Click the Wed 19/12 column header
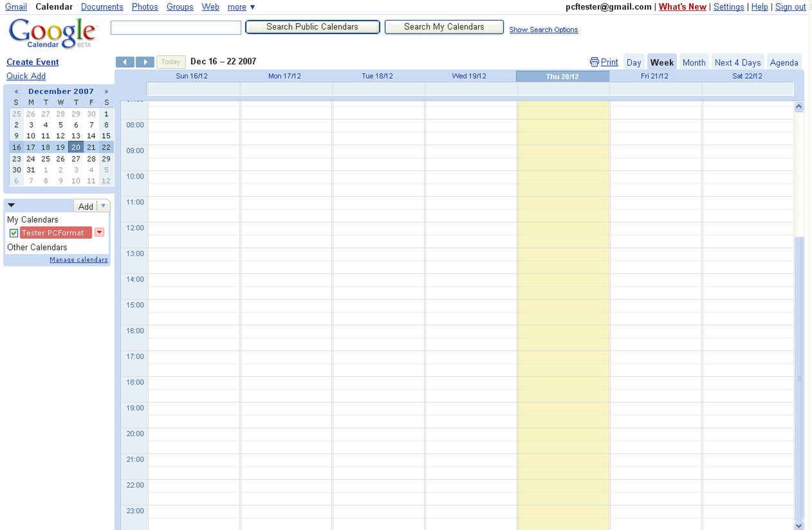The image size is (812, 530). point(469,76)
